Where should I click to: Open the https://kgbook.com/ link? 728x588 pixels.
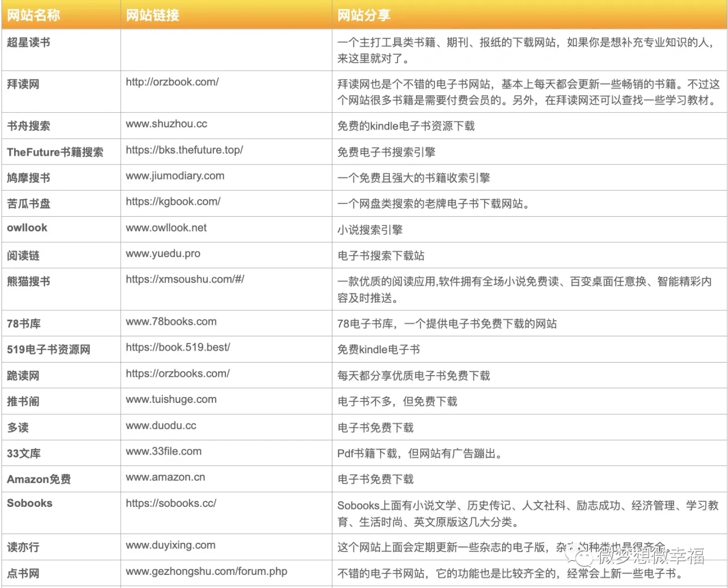[x=173, y=201]
